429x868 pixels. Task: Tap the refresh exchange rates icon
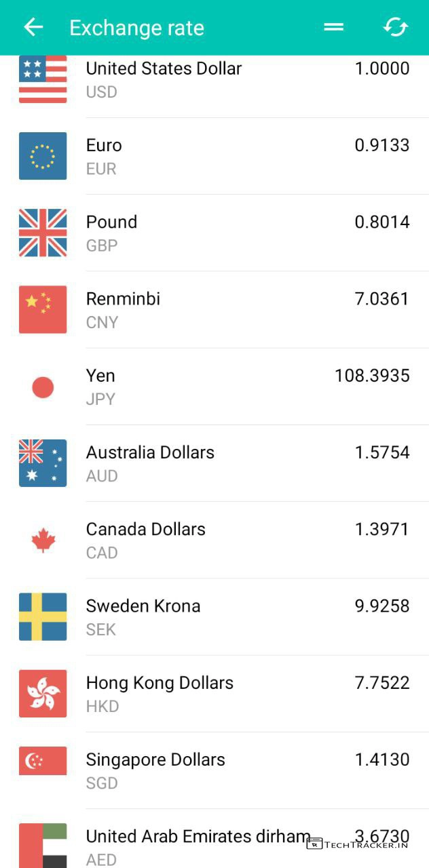(395, 27)
